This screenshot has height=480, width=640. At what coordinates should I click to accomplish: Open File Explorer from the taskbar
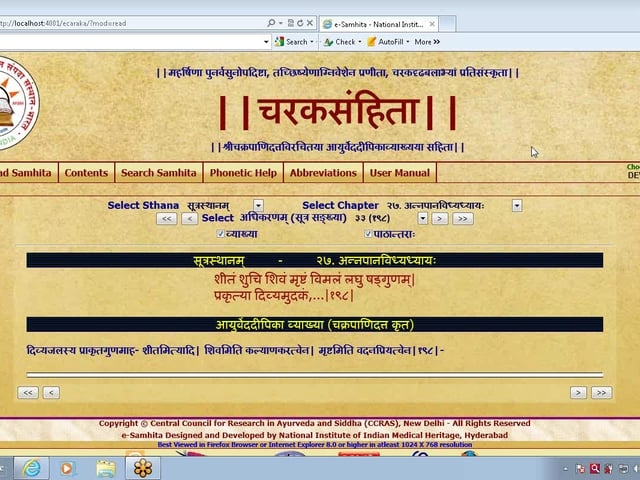click(106, 468)
